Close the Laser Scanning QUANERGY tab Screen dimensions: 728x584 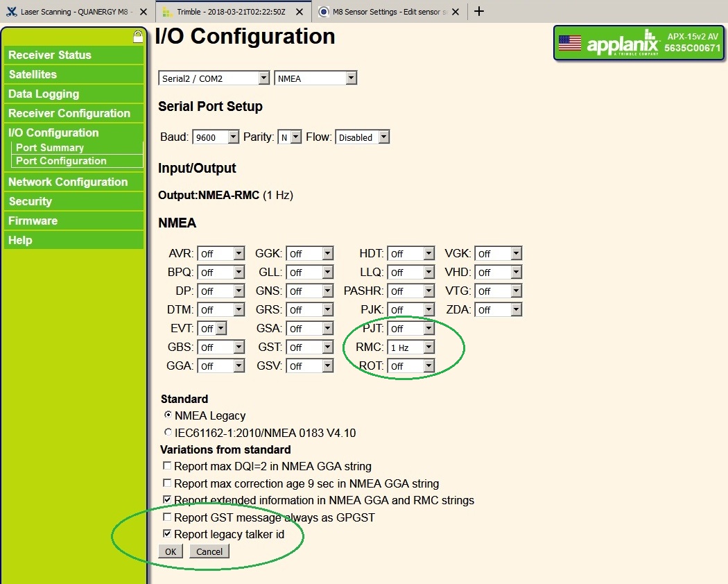point(143,12)
